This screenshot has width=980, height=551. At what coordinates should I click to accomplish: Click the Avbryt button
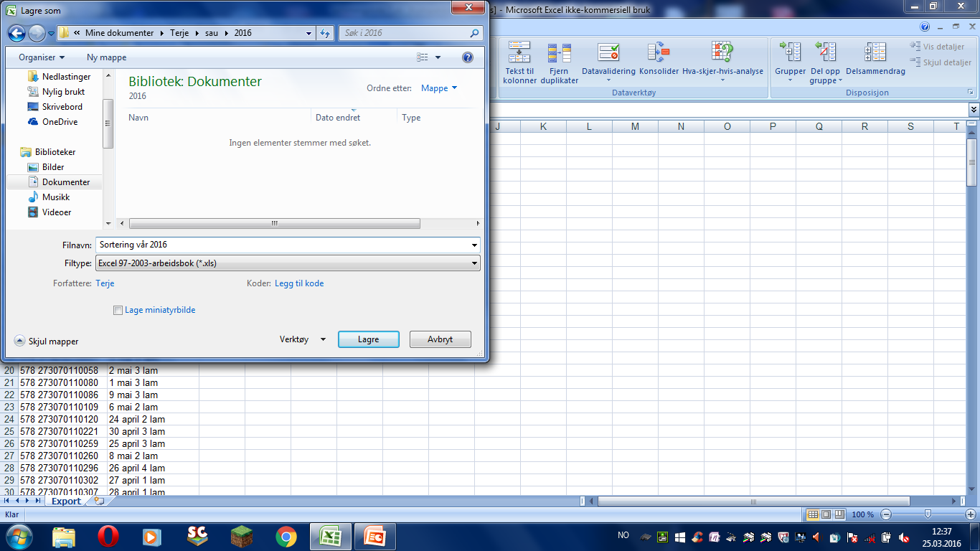click(440, 339)
